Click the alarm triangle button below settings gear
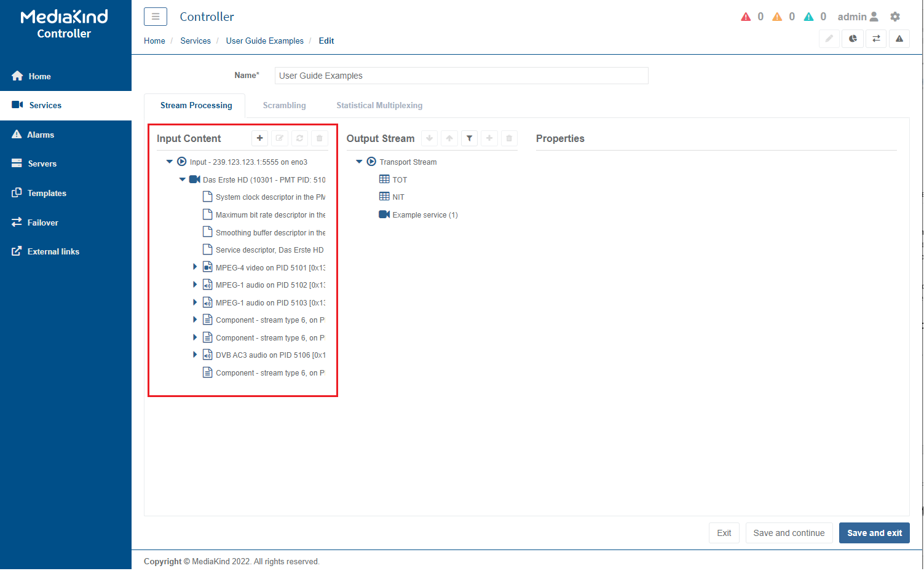924x579 pixels. click(x=899, y=39)
